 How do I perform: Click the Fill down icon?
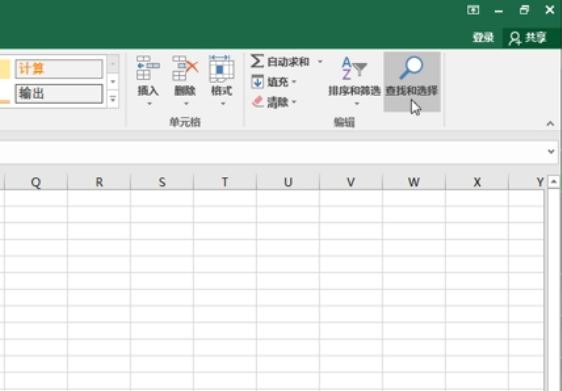[257, 82]
